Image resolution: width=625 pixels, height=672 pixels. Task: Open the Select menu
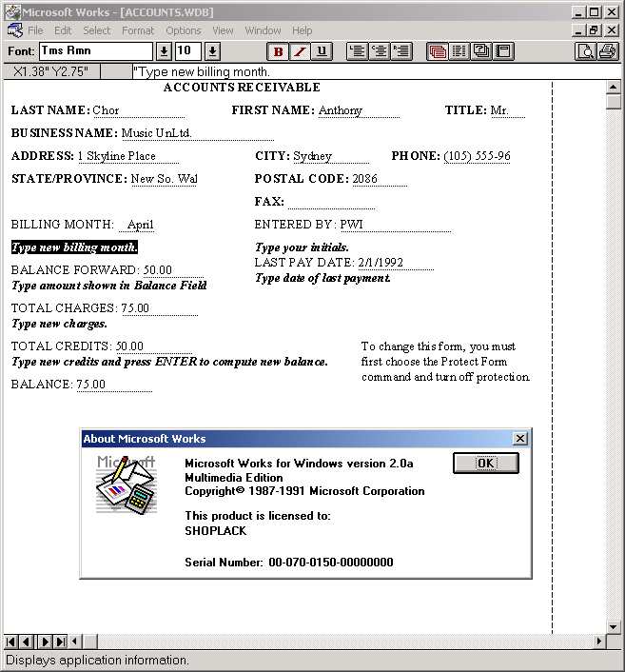(97, 30)
